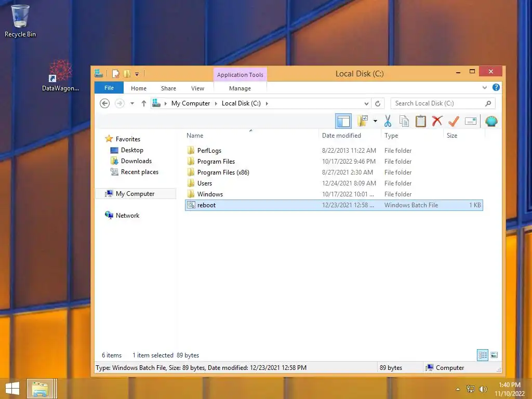
Task: Select the reboot batch file
Action: pyautogui.click(x=334, y=205)
